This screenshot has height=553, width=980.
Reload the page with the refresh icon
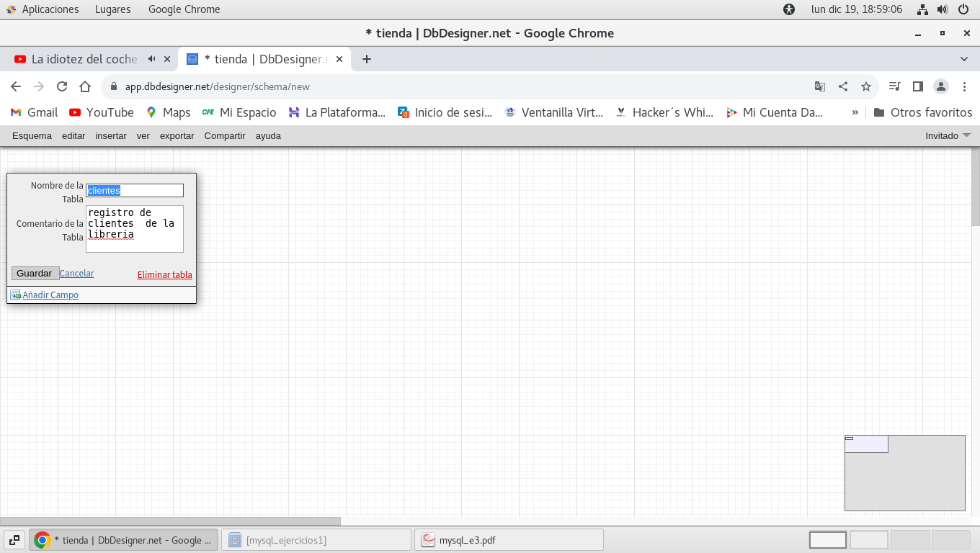pos(62,86)
